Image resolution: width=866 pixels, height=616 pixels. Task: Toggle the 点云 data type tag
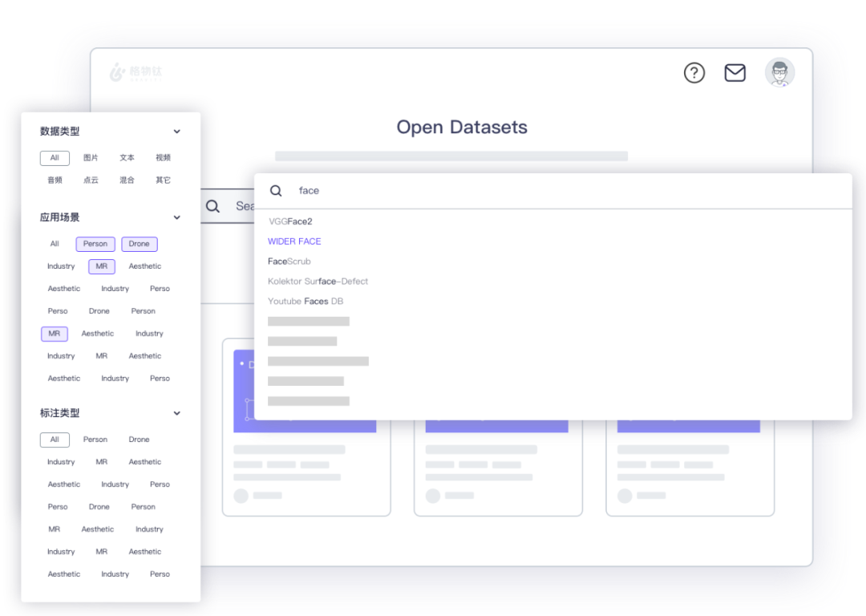tap(91, 180)
